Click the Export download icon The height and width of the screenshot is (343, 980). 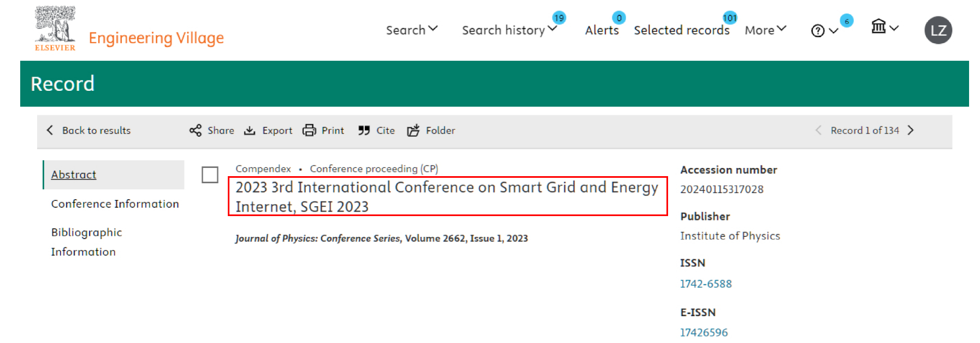tap(250, 130)
